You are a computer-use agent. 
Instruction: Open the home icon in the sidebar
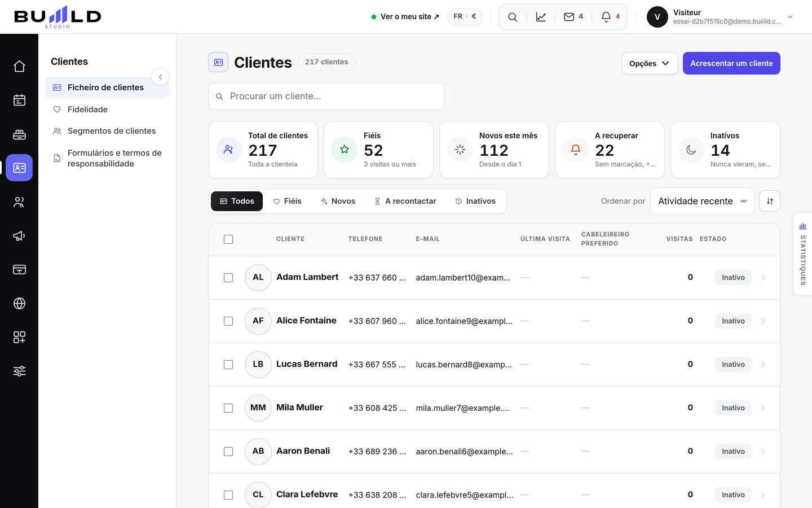[x=19, y=66]
